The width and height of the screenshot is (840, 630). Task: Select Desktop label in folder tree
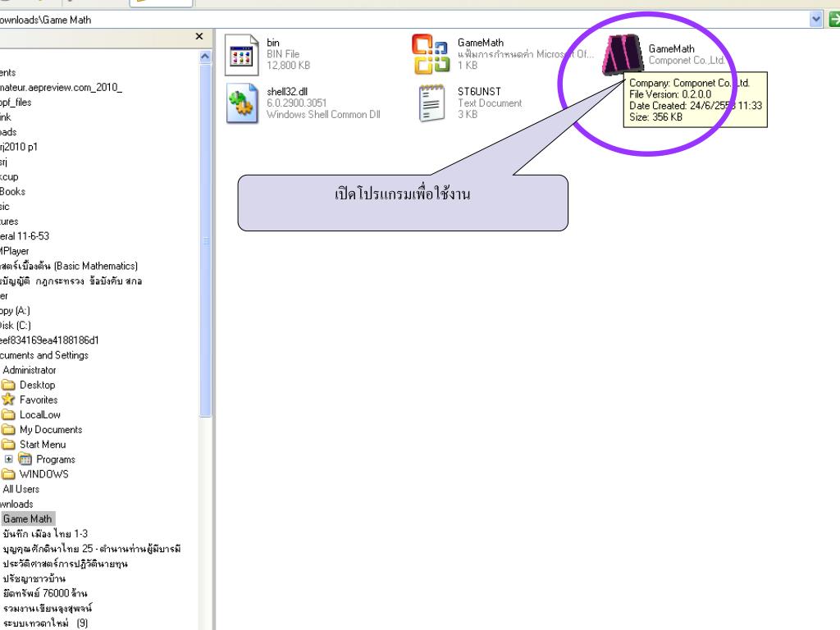pyautogui.click(x=38, y=386)
